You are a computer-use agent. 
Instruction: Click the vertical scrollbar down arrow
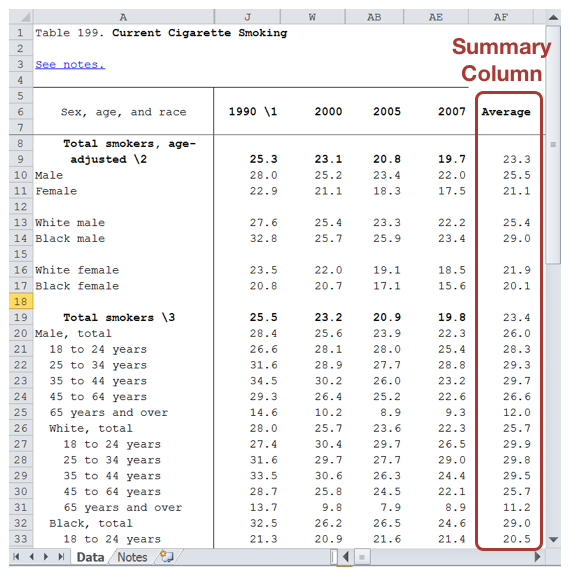point(553,540)
